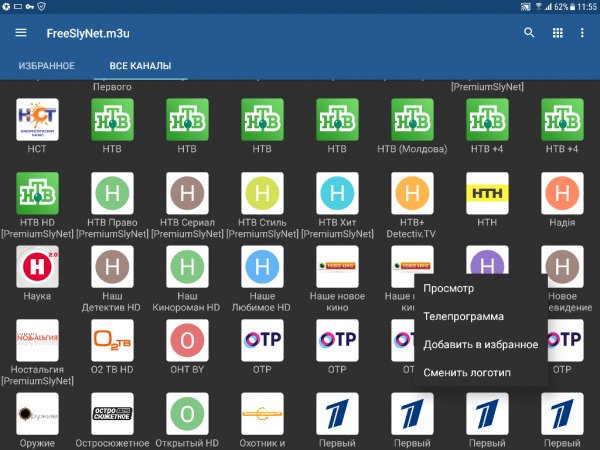Open the Наше новое кино channel

[x=337, y=266]
